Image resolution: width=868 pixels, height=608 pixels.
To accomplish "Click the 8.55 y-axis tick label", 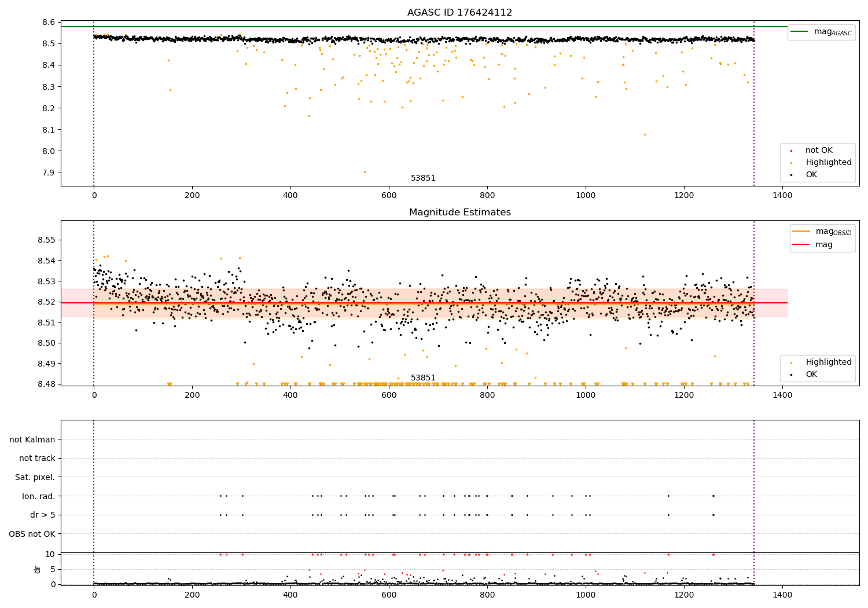I will tap(46, 240).
